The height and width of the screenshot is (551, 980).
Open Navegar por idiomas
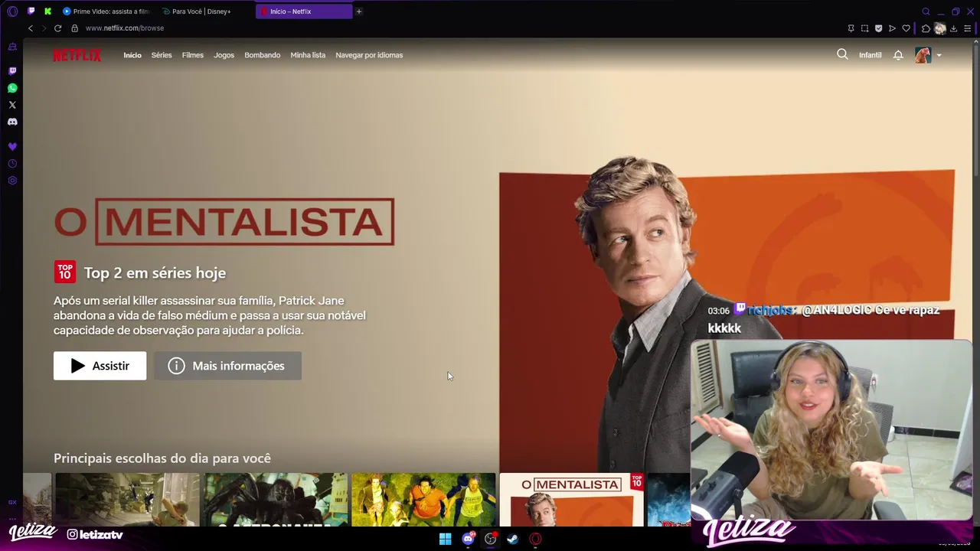click(369, 55)
